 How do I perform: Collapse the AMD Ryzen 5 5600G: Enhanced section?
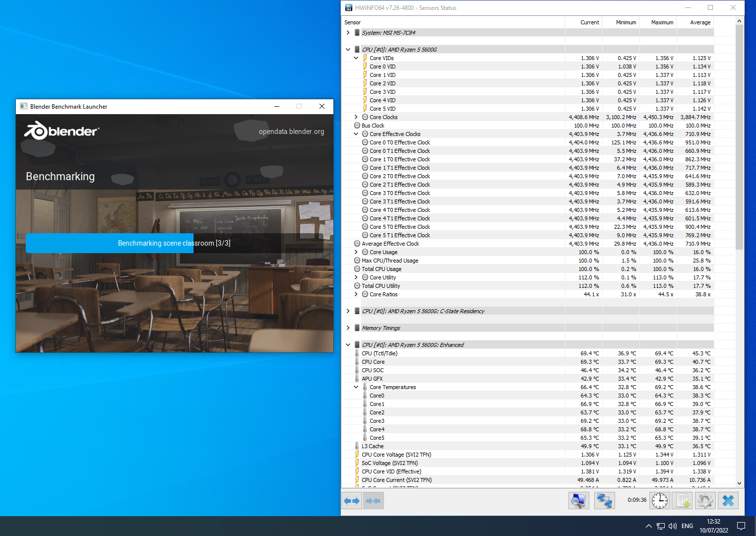pos(348,345)
